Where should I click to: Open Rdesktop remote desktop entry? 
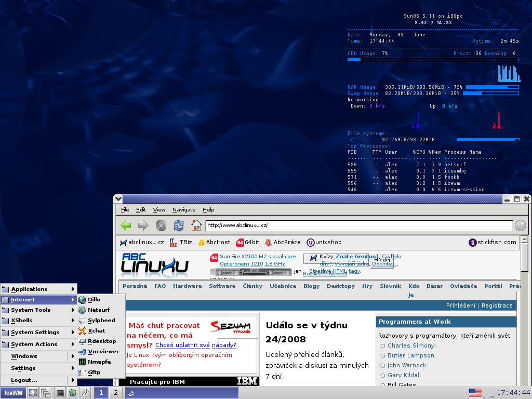(x=101, y=341)
